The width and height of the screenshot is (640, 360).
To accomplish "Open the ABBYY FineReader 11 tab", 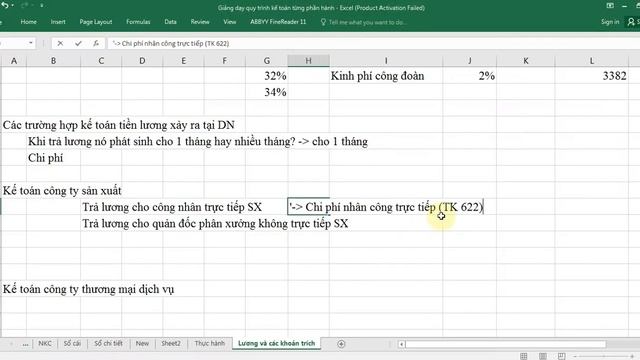I will pos(278,22).
